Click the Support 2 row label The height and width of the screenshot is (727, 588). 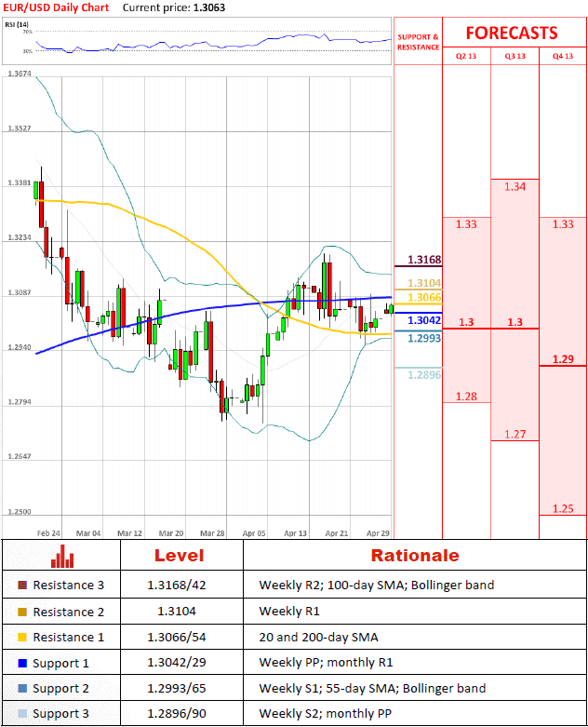point(60,689)
